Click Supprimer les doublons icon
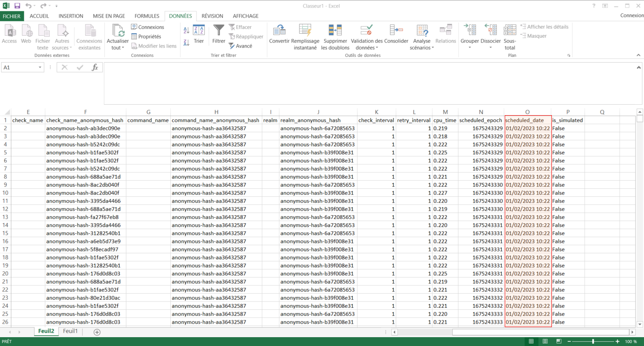 (x=335, y=31)
